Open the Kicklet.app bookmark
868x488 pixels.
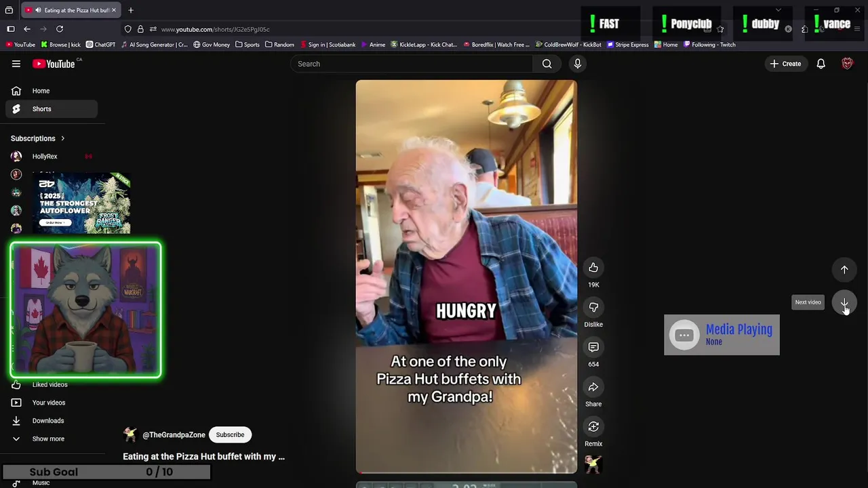pos(424,45)
